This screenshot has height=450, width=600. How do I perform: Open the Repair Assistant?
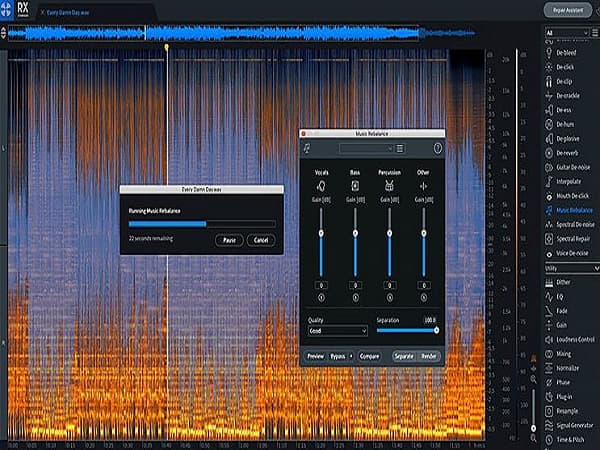[568, 10]
